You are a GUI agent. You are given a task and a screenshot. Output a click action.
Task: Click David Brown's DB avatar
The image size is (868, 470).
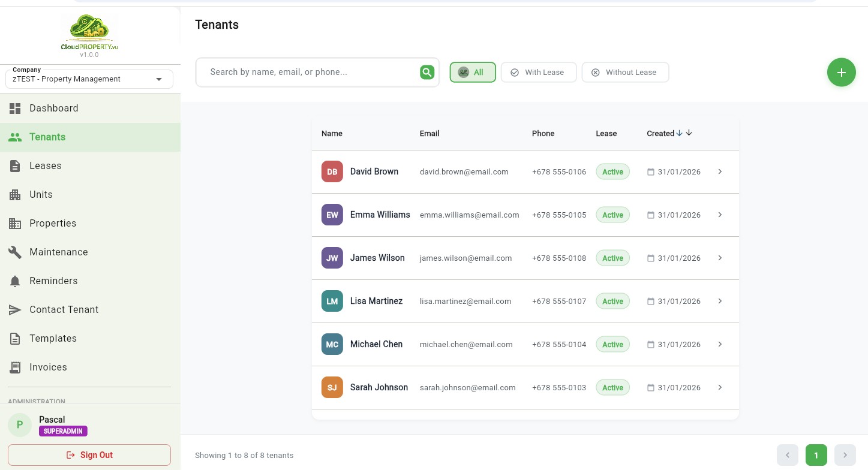[x=332, y=171]
